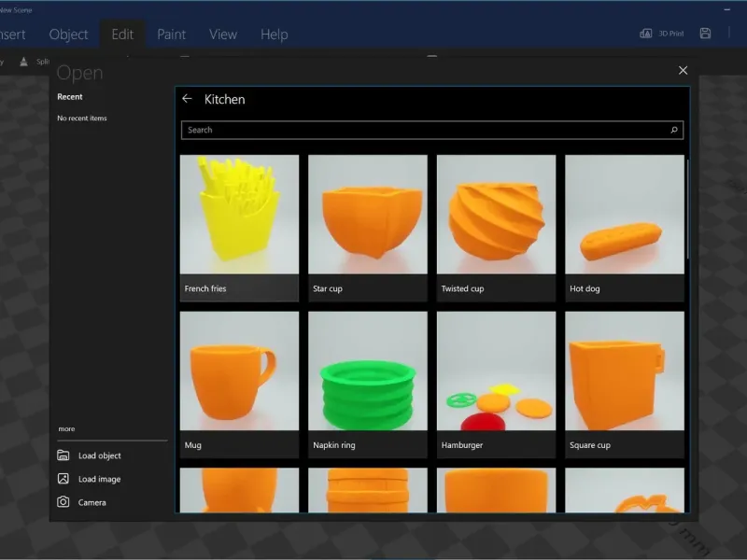Viewport: 747px width, 560px height.
Task: Click the 'Hot dog' caption
Action: pyautogui.click(x=585, y=288)
